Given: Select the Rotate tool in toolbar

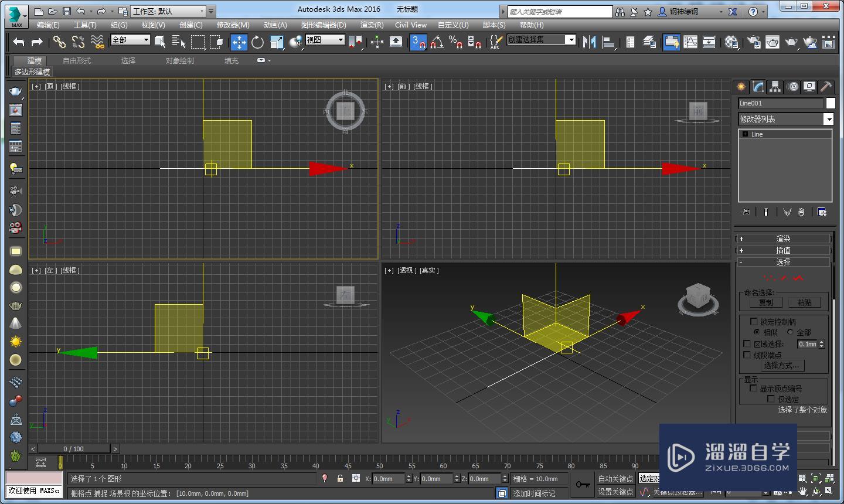Looking at the screenshot, I should (257, 42).
